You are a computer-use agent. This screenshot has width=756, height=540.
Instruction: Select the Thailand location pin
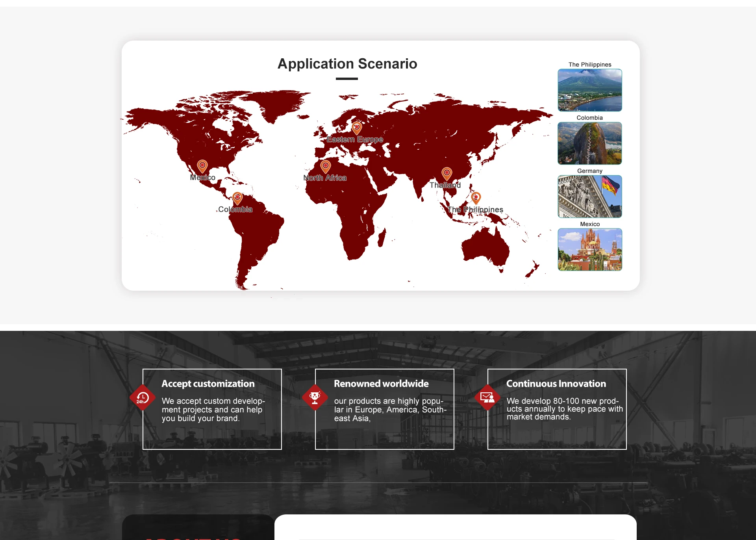point(447,173)
